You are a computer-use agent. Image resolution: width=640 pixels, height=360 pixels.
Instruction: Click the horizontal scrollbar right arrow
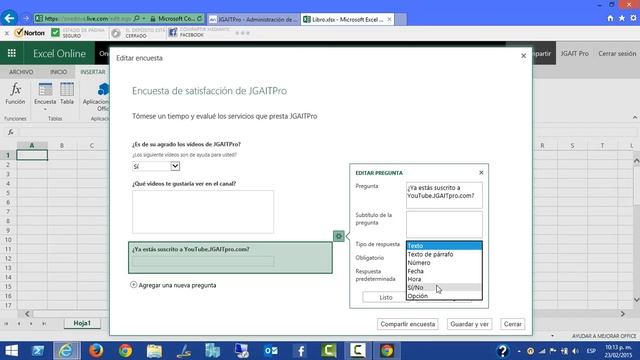pos(622,313)
